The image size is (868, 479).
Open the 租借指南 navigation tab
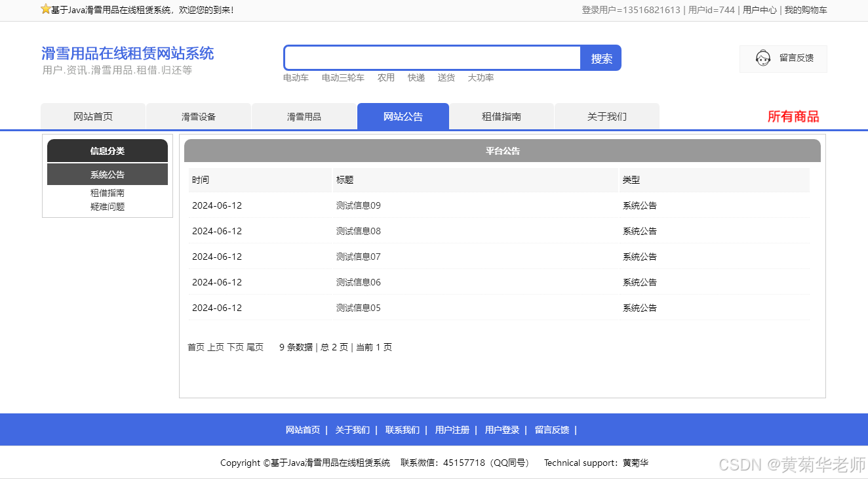point(502,116)
